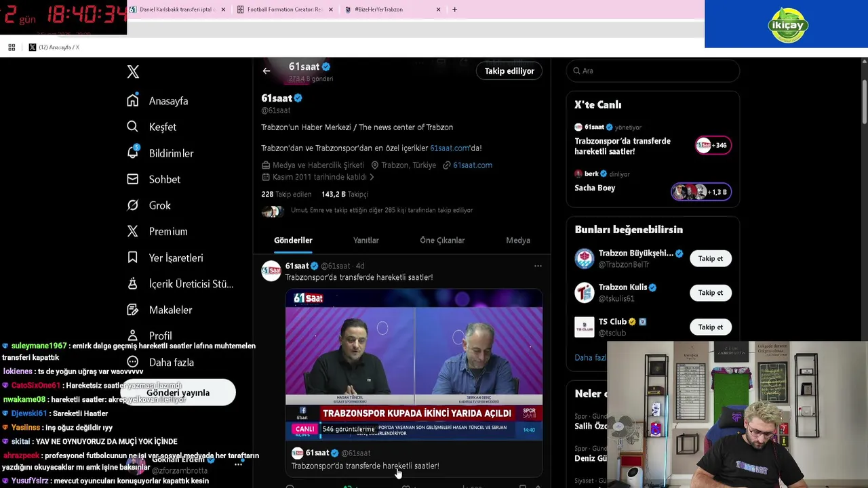This screenshot has height=488, width=868.
Task: Click Ara search input field
Action: [652, 70]
